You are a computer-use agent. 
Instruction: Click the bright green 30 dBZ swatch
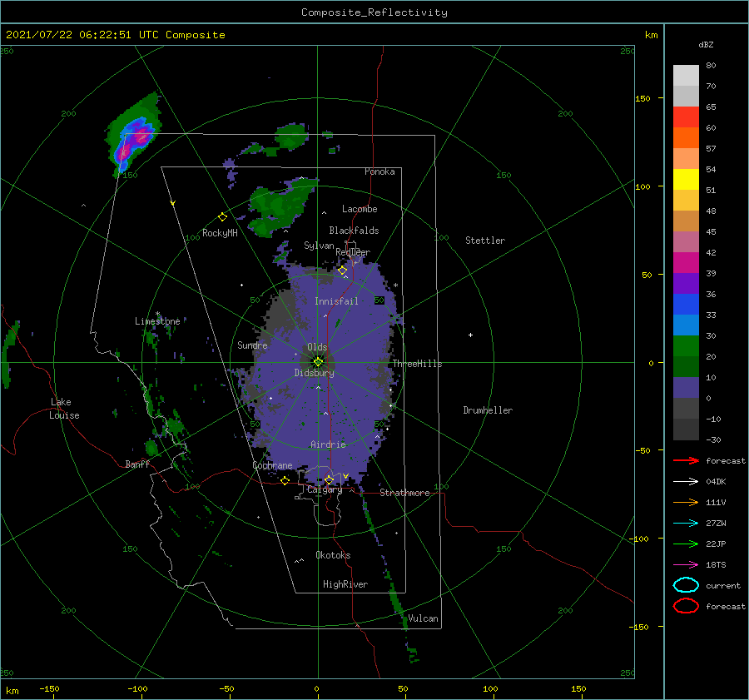coord(686,346)
